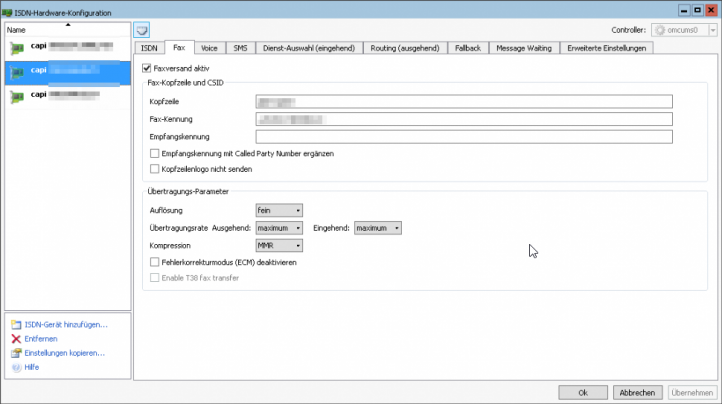The height and width of the screenshot is (404, 722).
Task: Click the red Entfernen X icon
Action: click(15, 339)
